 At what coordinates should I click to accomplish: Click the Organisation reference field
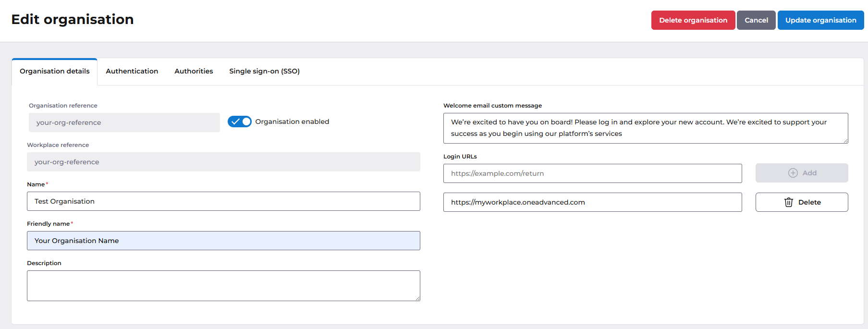tap(124, 122)
